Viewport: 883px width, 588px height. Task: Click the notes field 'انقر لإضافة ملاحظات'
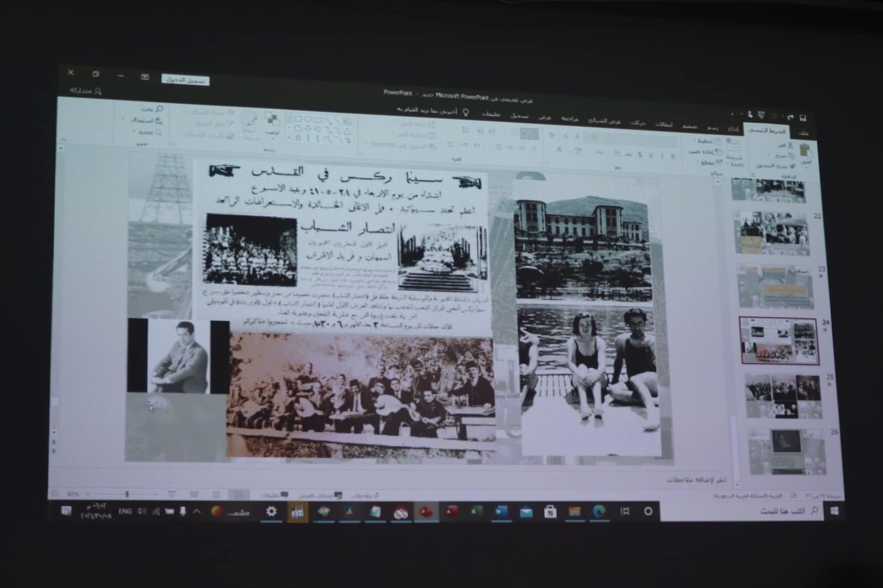(696, 480)
